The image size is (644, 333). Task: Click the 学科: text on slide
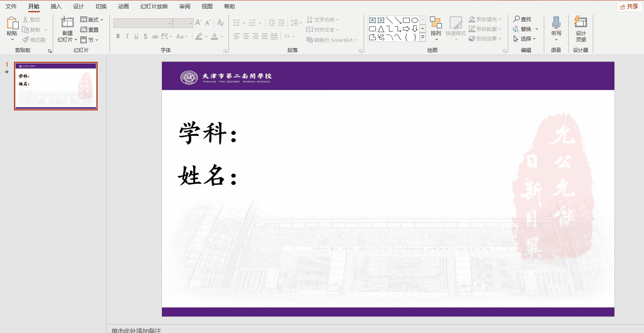tap(208, 133)
